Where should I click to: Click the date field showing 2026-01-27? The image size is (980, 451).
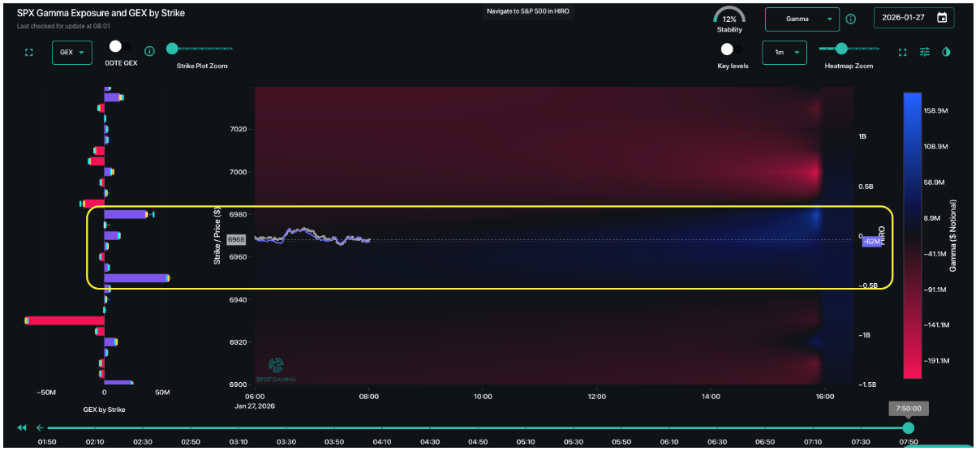point(913,19)
